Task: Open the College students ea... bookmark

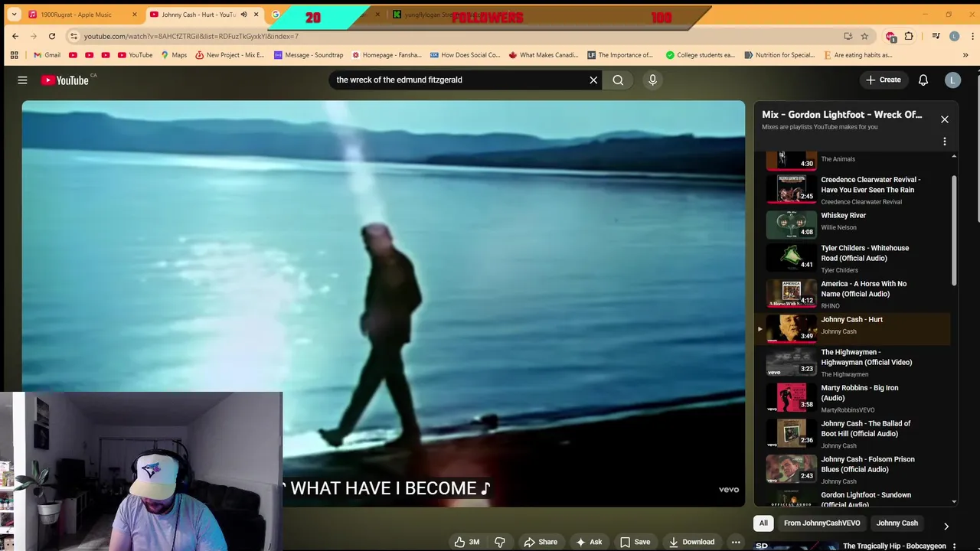Action: coord(700,55)
